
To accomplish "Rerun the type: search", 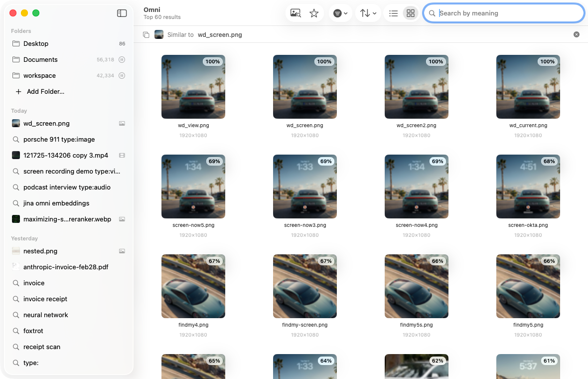I will pyautogui.click(x=69, y=363).
